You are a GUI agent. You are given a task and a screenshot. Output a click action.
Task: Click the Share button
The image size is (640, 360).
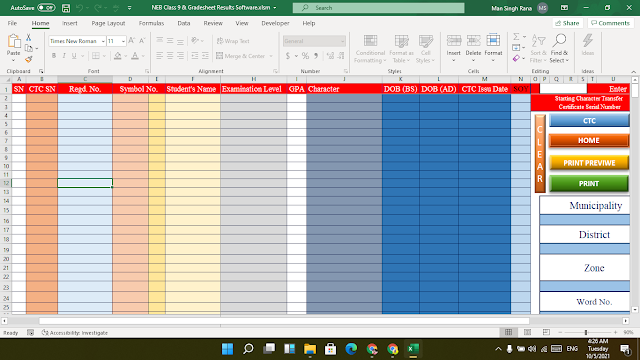coord(567,23)
